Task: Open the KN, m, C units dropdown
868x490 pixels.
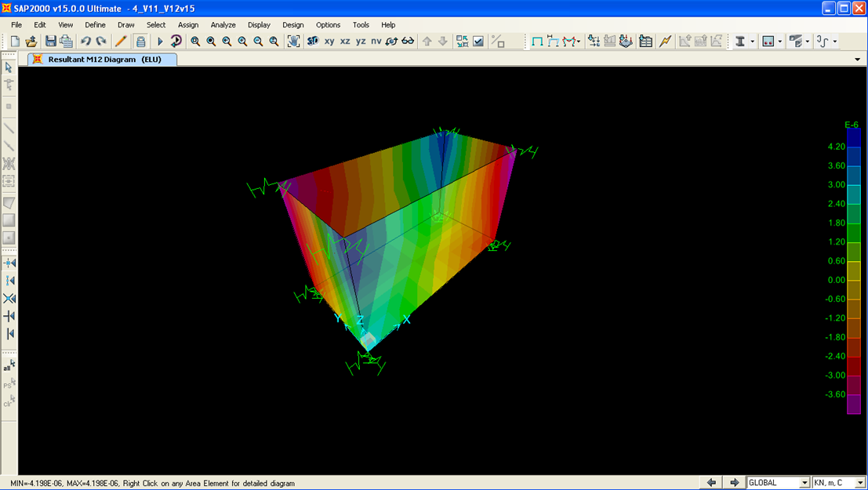Action: (860, 483)
